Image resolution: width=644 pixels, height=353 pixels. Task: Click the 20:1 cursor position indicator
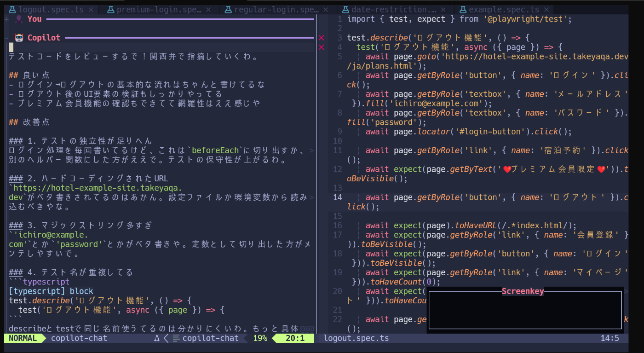[295, 338]
